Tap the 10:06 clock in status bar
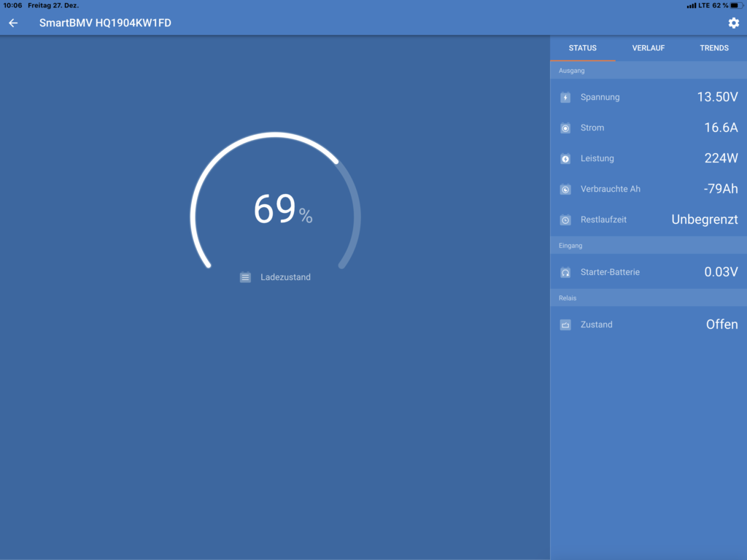The height and width of the screenshot is (560, 747). 12,6
